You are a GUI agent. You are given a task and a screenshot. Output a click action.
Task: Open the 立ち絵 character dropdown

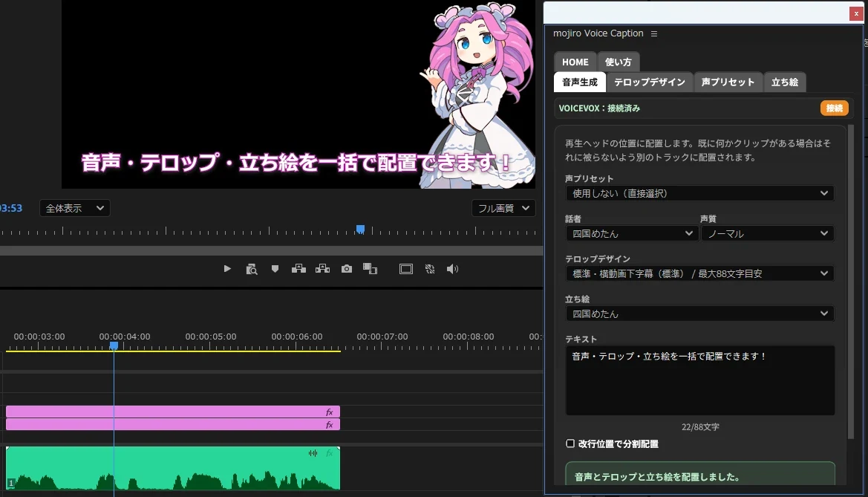pyautogui.click(x=699, y=313)
